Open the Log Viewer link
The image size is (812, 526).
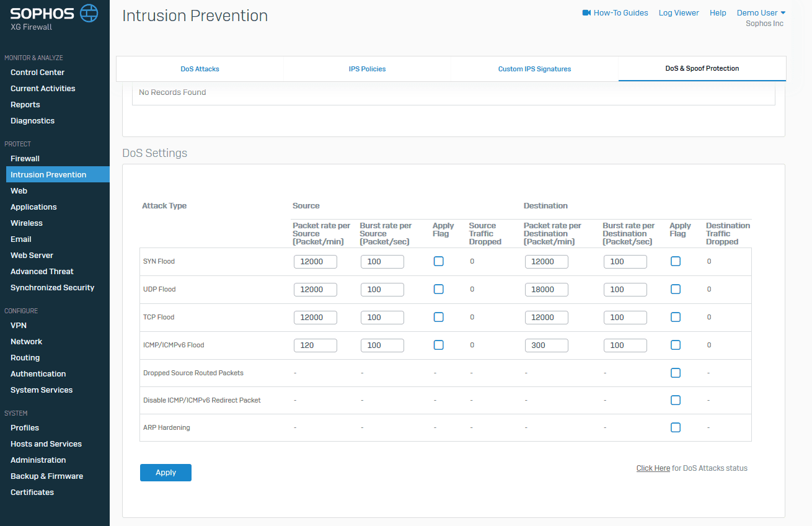click(678, 12)
